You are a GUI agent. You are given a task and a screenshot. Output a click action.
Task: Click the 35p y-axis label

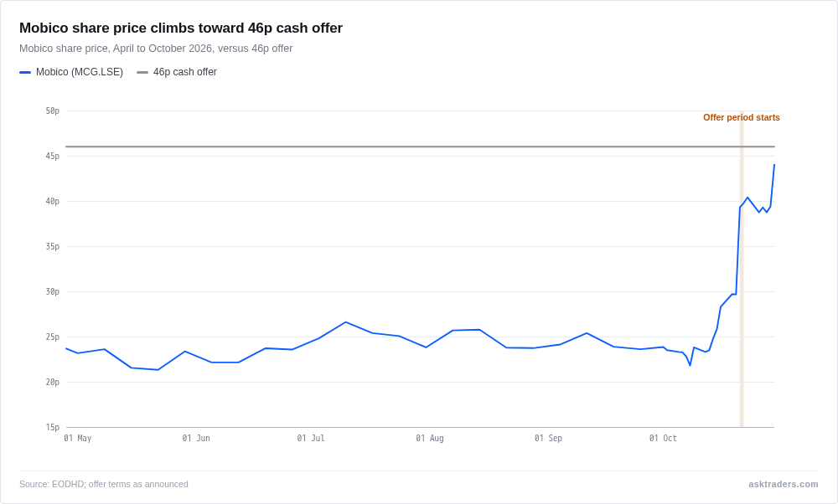[x=52, y=247]
